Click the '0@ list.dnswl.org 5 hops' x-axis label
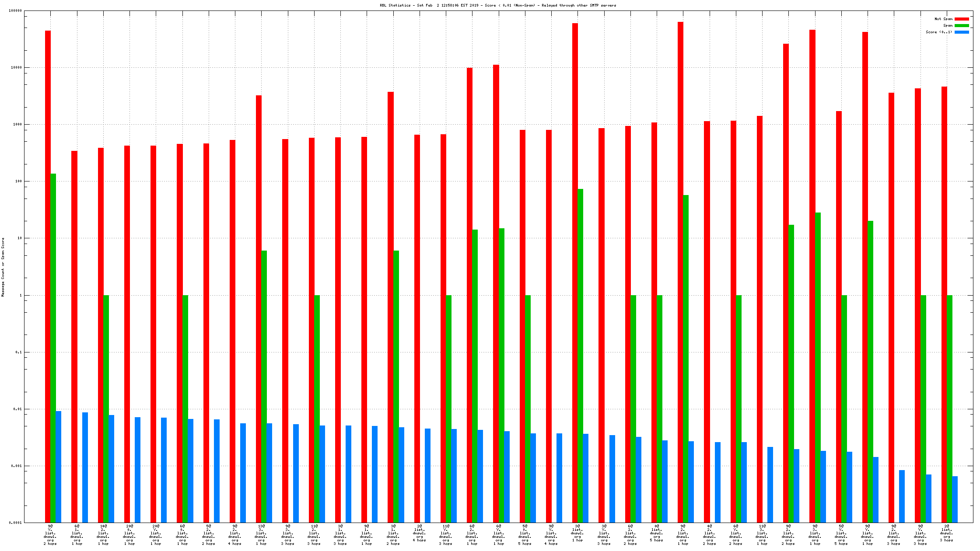980x551 pixels. pyautogui.click(x=657, y=533)
